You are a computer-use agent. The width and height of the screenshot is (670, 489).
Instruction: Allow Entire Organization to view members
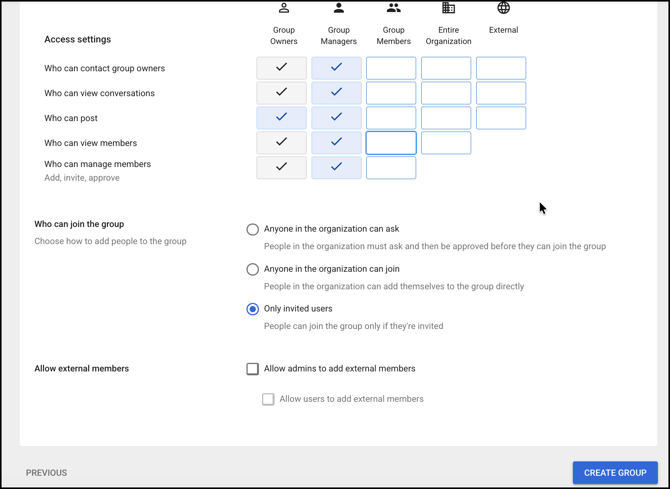click(x=446, y=143)
